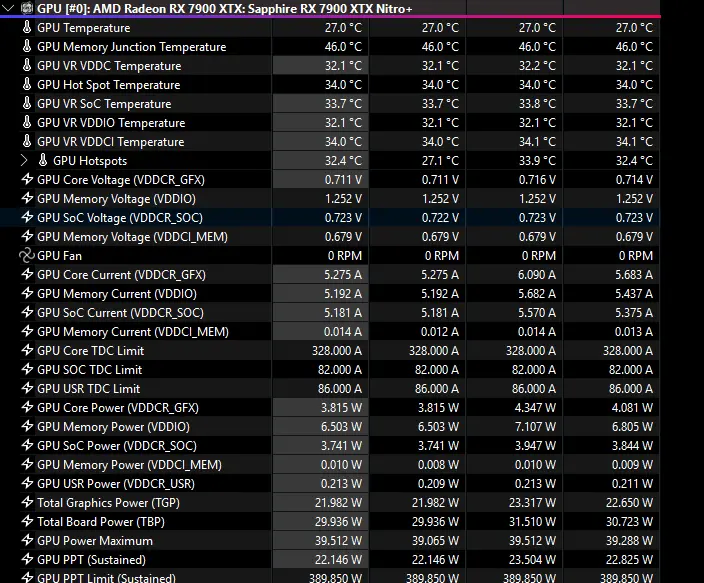Click thermometer icon beside GPU Temperature
Viewport: 704px width, 583px height.
[x=27, y=27]
